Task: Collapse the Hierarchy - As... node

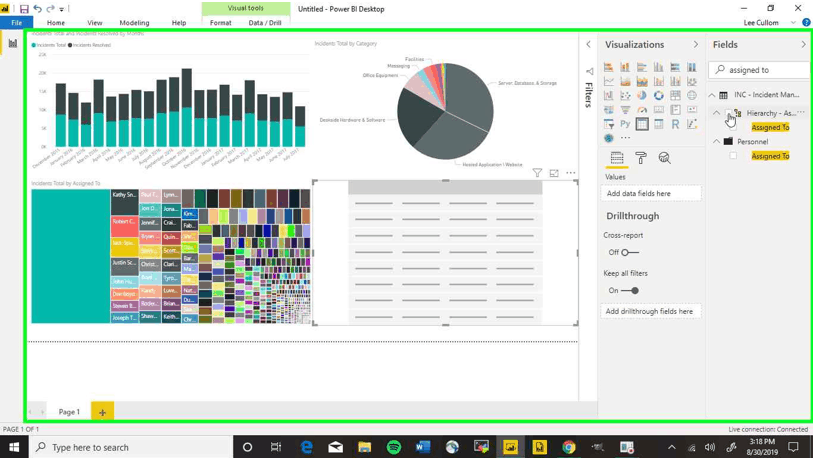Action: click(x=717, y=113)
